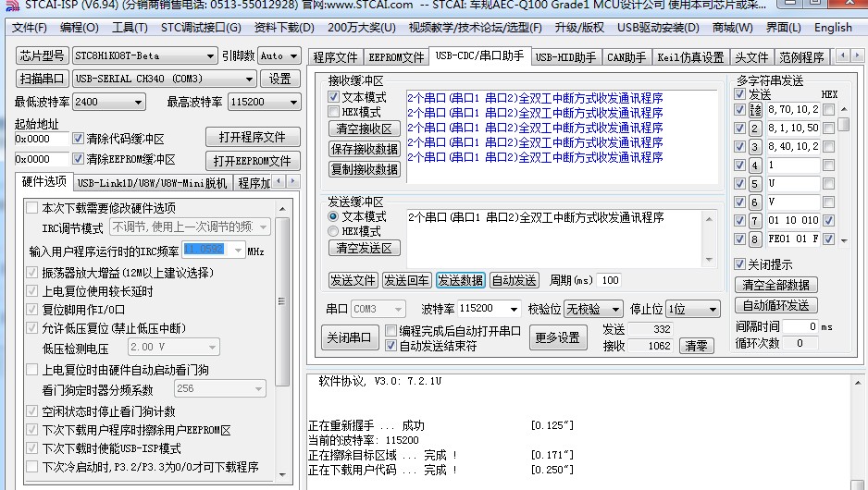The height and width of the screenshot is (490, 868).
Task: Click numbered button 8 in multi-string send
Action: (x=754, y=239)
